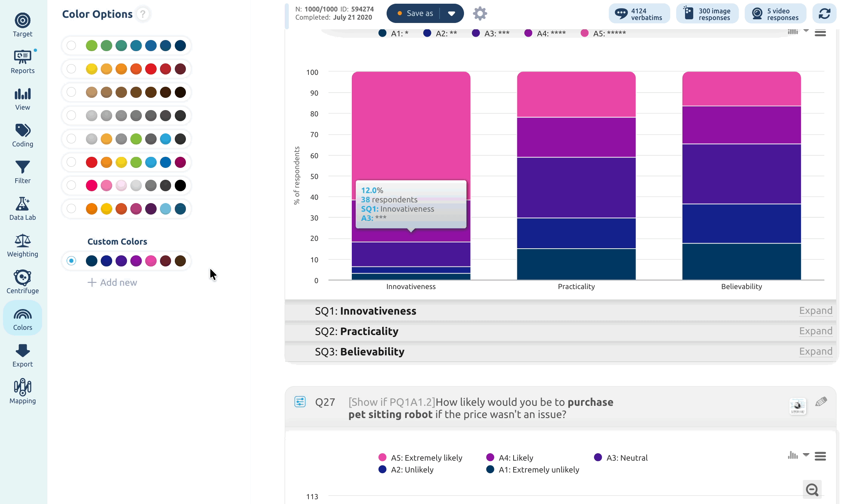Click the refresh icon button
The height and width of the screenshot is (504, 868).
(x=824, y=14)
